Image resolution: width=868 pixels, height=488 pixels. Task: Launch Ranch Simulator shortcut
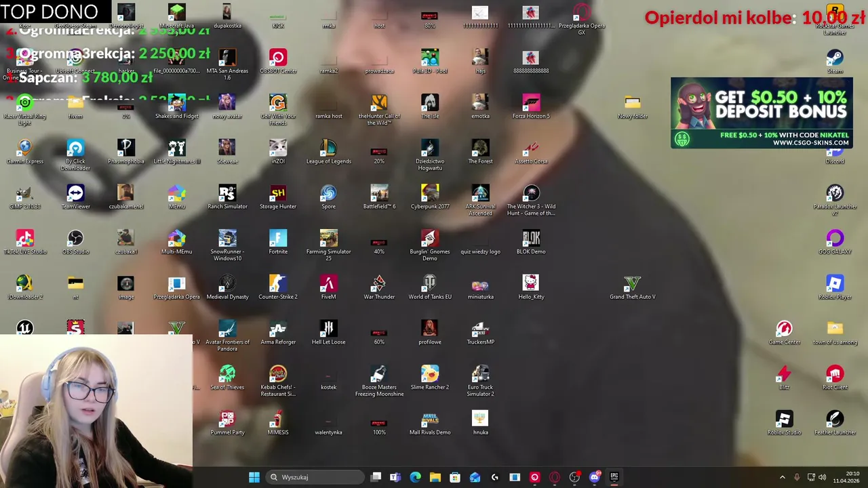click(x=227, y=197)
